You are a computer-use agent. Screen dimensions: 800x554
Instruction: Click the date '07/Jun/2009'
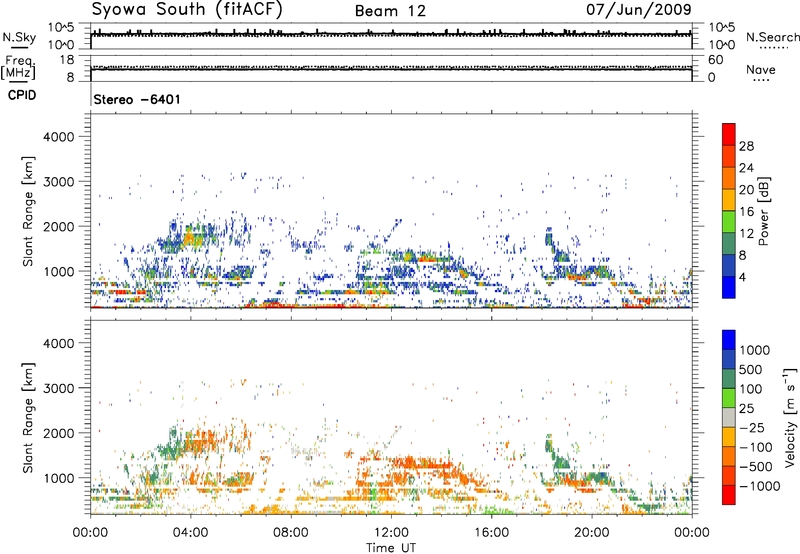[638, 9]
